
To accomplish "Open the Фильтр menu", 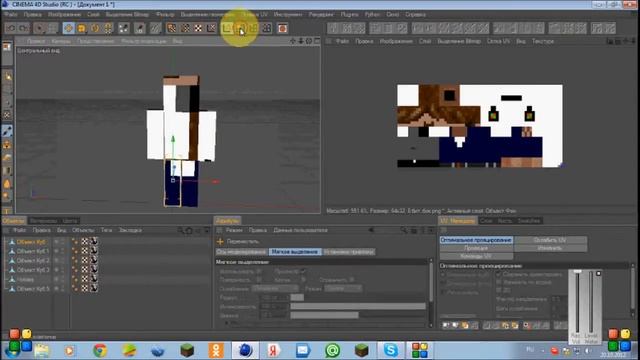I will pos(165,14).
